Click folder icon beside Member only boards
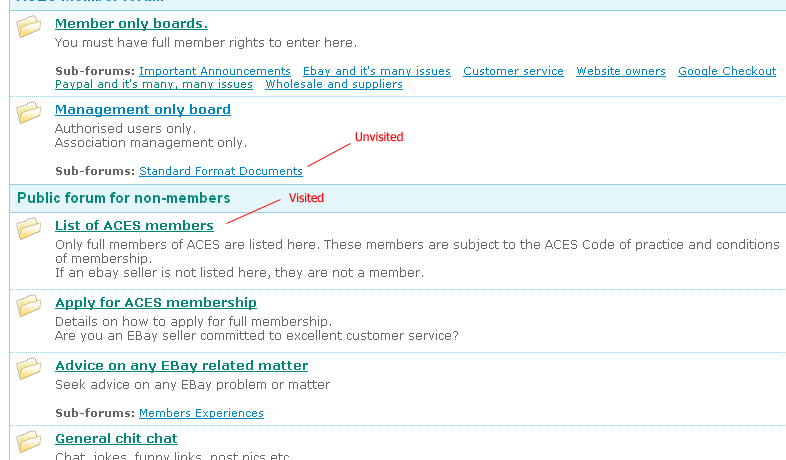The height and width of the screenshot is (460, 786). click(29, 27)
